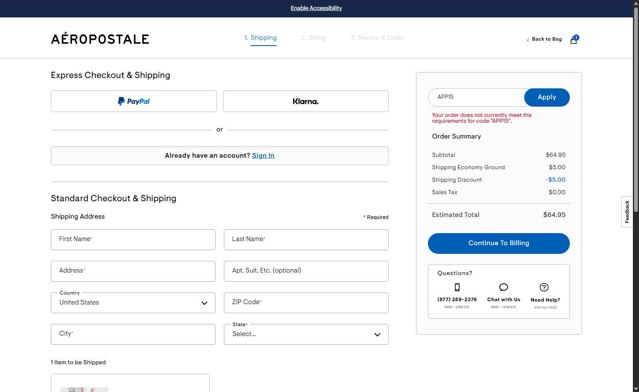Click phone number (877) 289-2376
The width and height of the screenshot is (639, 392).
point(457,300)
